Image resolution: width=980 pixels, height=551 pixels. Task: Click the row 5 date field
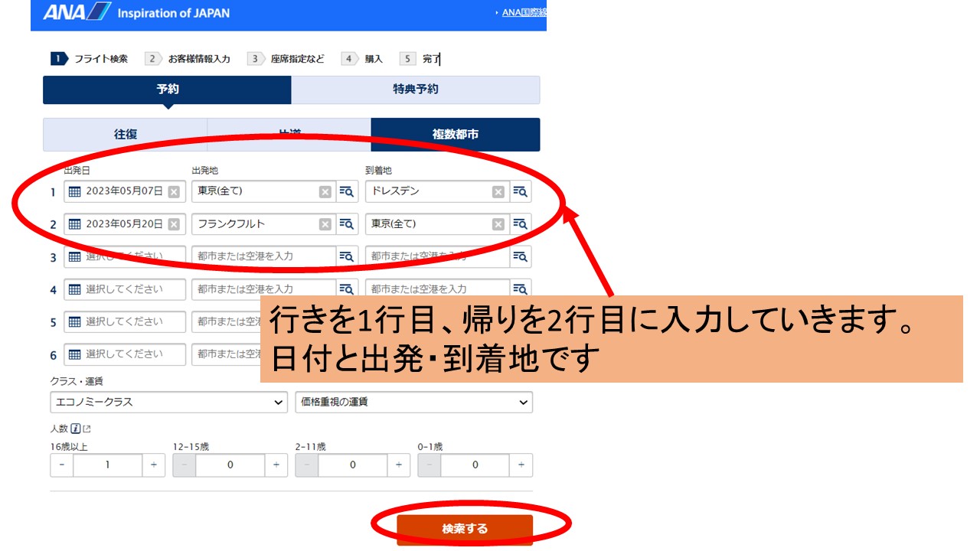[125, 322]
